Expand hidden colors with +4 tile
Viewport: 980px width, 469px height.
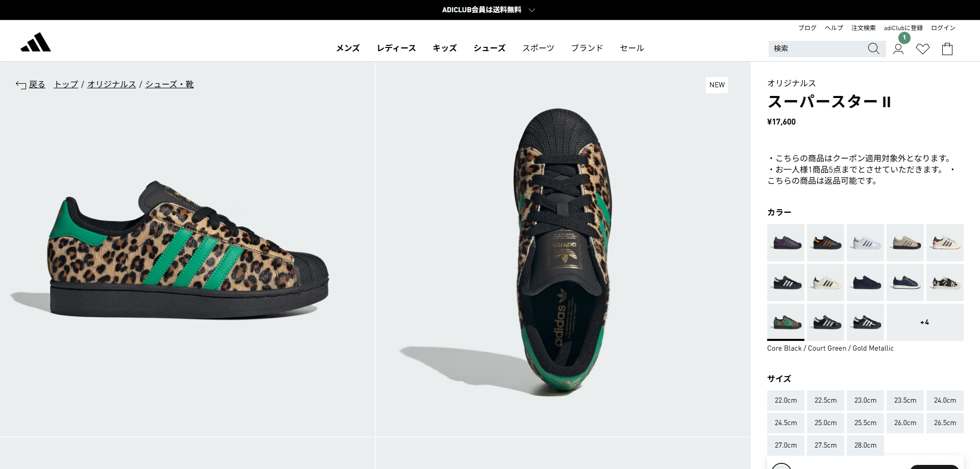pyautogui.click(x=925, y=322)
